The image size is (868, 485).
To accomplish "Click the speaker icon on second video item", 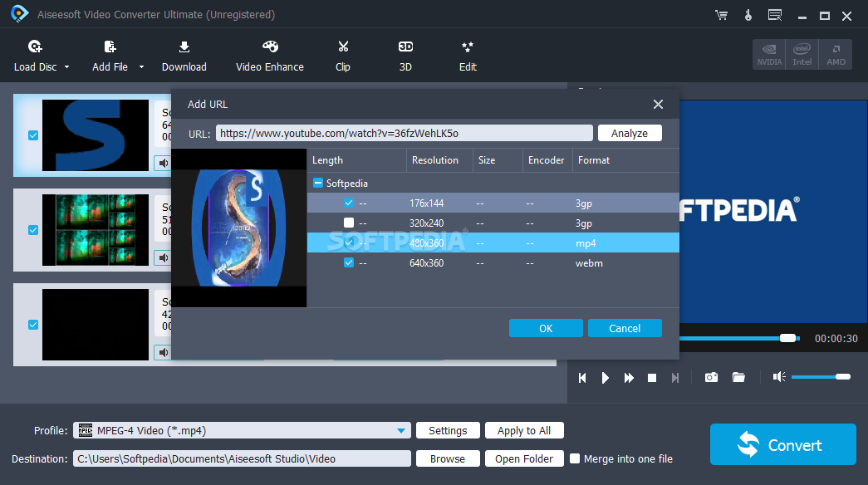I will 164,257.
